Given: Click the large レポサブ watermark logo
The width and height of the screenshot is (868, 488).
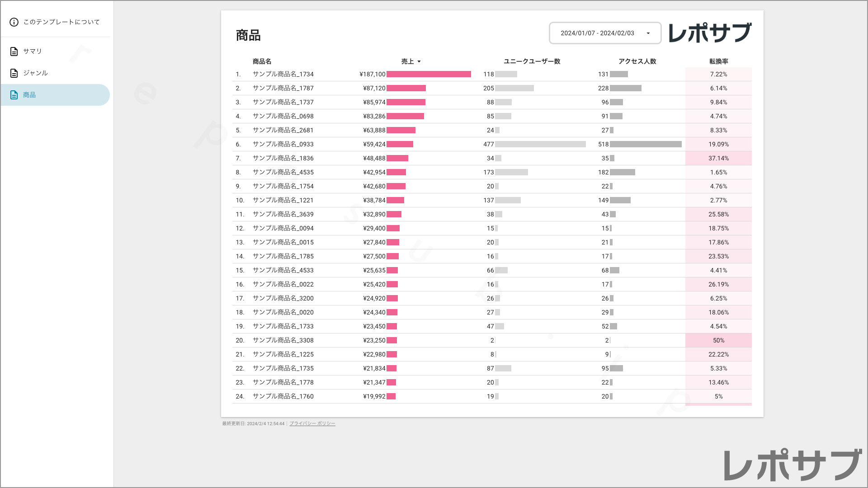Looking at the screenshot, I should 792,465.
